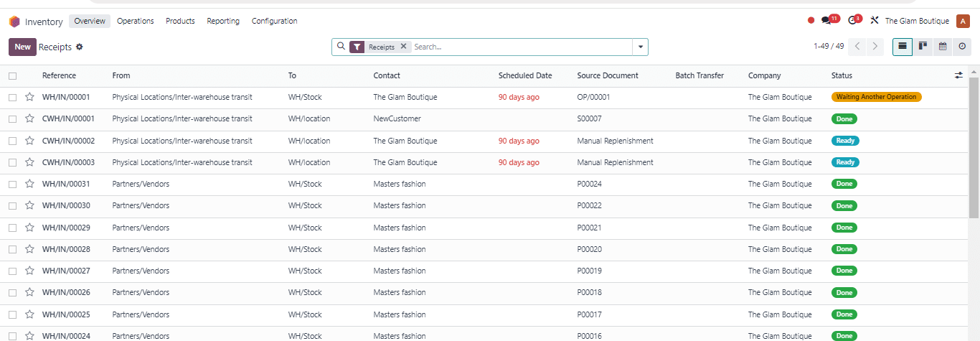
Task: Select the checkbox for row WH/IN/00031
Action: point(13,184)
